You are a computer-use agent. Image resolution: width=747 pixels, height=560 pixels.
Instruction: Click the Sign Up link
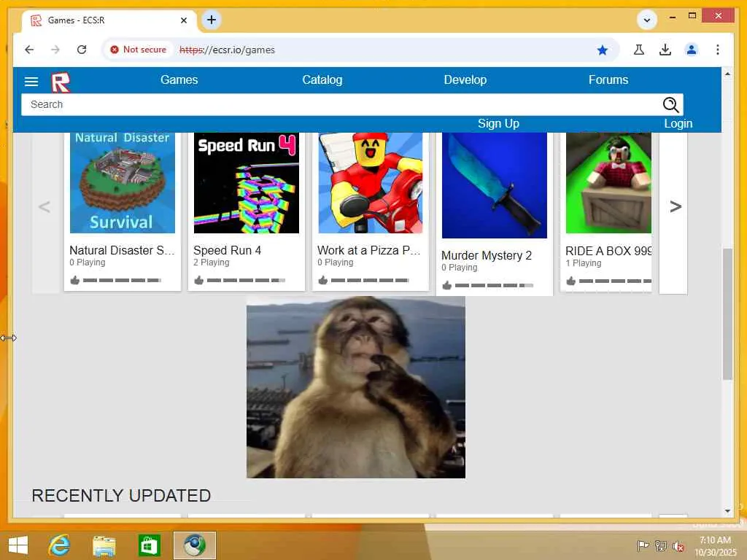[498, 124]
